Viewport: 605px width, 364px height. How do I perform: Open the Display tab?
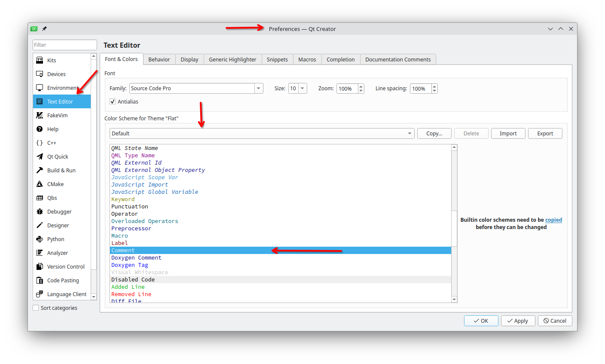pos(189,59)
